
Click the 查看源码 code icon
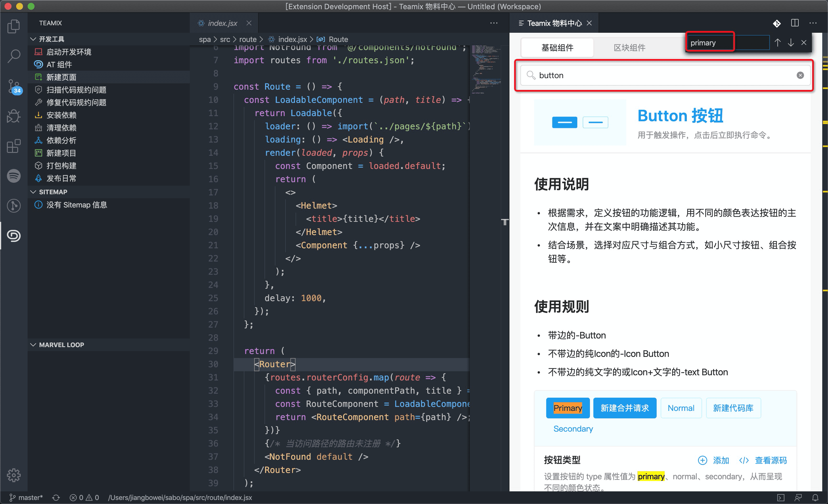pyautogui.click(x=744, y=460)
